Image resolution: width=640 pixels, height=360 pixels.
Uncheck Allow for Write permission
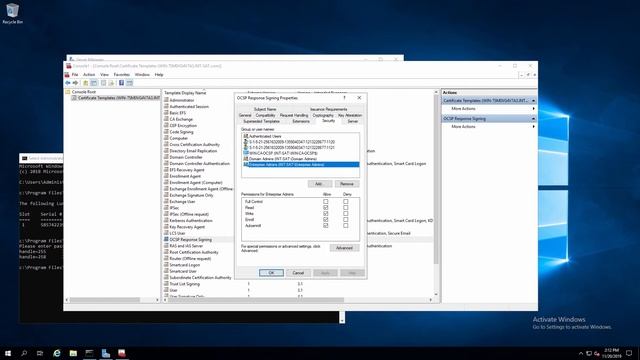click(326, 213)
